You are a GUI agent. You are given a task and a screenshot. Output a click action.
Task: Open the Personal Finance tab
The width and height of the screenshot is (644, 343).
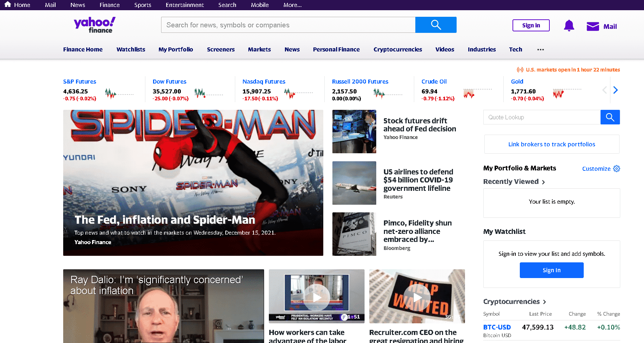coord(336,50)
